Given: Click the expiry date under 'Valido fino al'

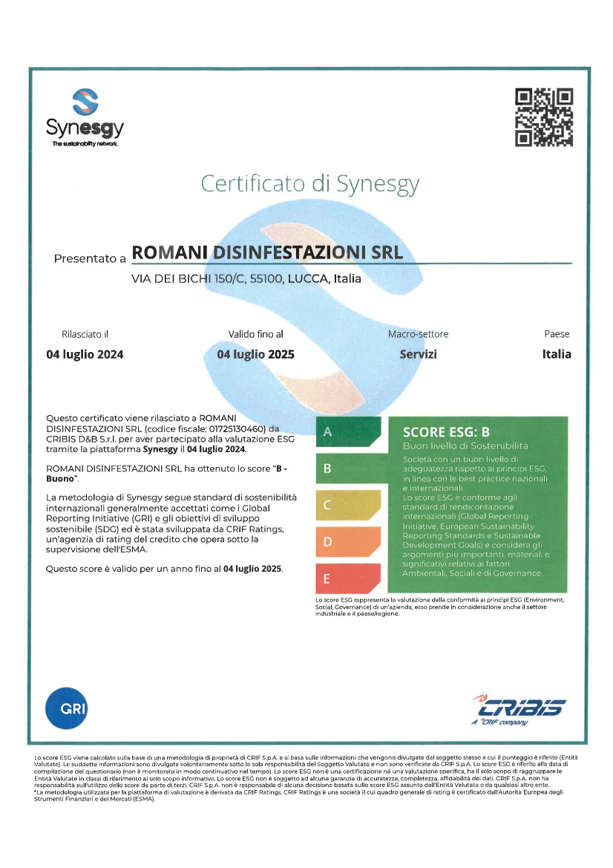Looking at the screenshot, I should pos(255,354).
